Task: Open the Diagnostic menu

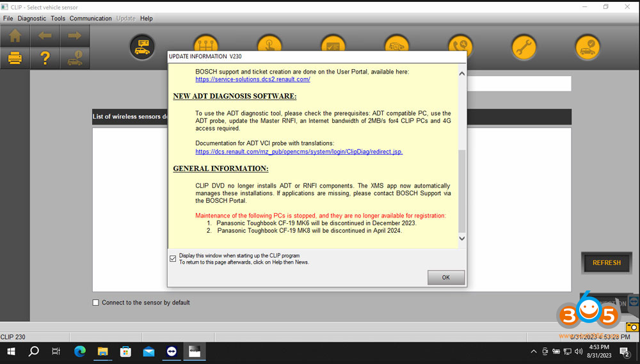Action: click(32, 19)
